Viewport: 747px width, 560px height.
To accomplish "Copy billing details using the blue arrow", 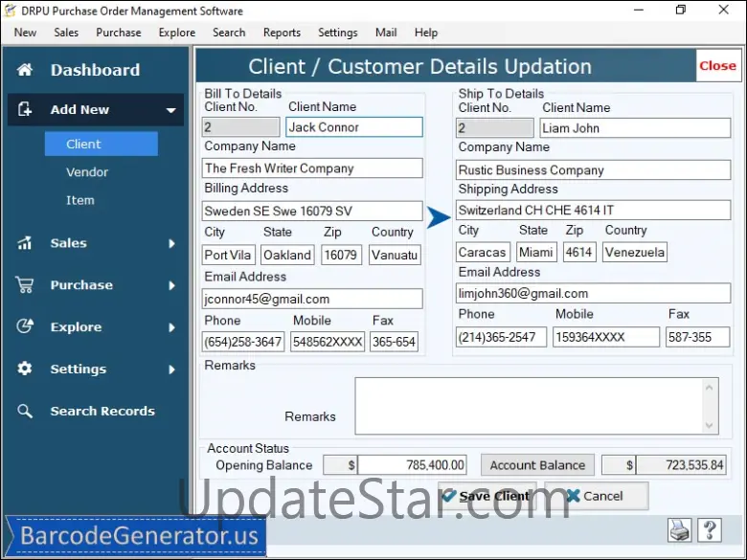I will [x=439, y=218].
